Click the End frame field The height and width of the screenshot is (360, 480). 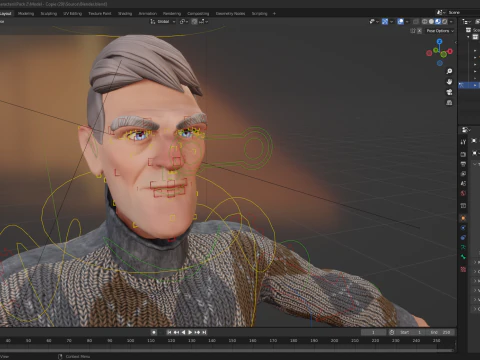coord(440,332)
